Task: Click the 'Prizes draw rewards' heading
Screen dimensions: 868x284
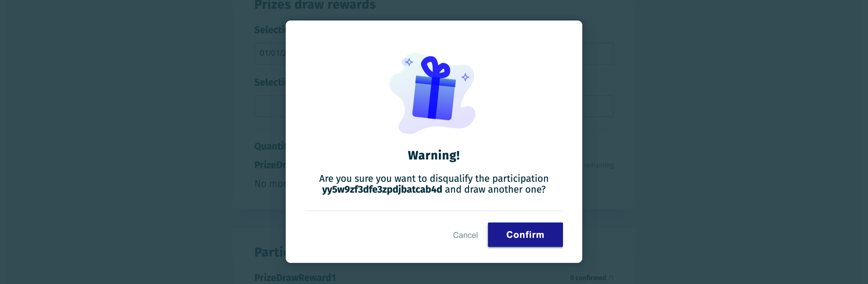Action: (x=315, y=5)
